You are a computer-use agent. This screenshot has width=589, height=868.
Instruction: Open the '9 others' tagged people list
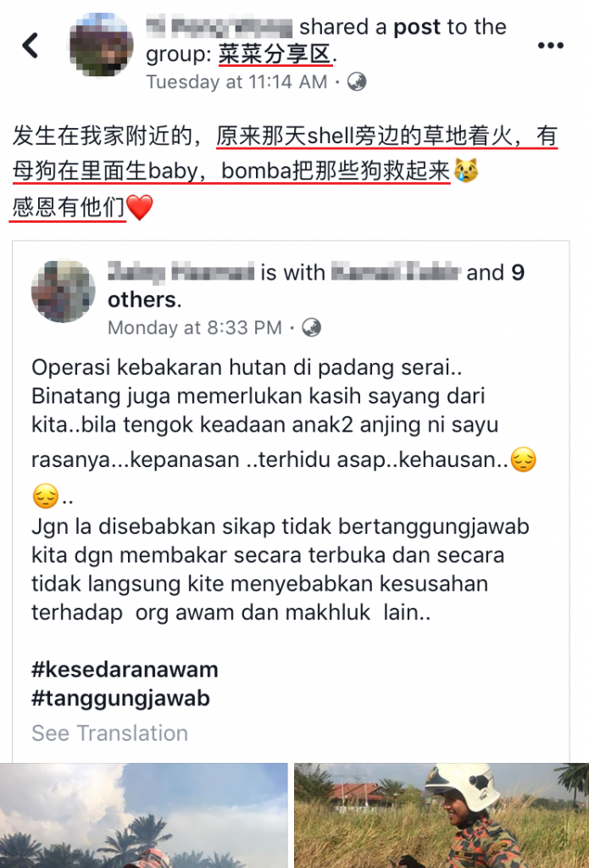coord(316,286)
